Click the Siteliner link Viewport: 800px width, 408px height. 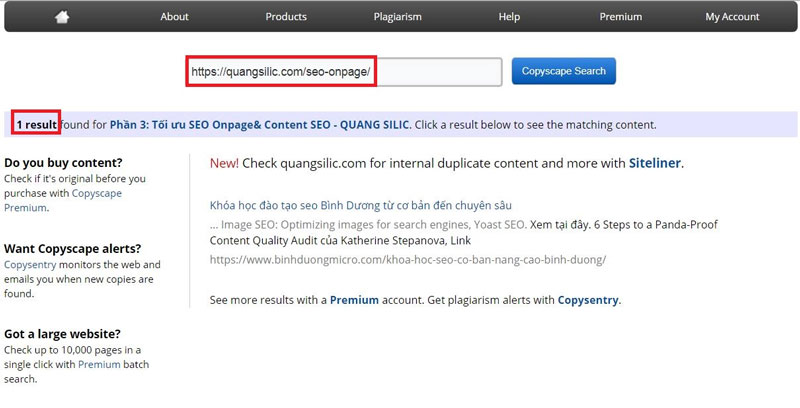656,163
